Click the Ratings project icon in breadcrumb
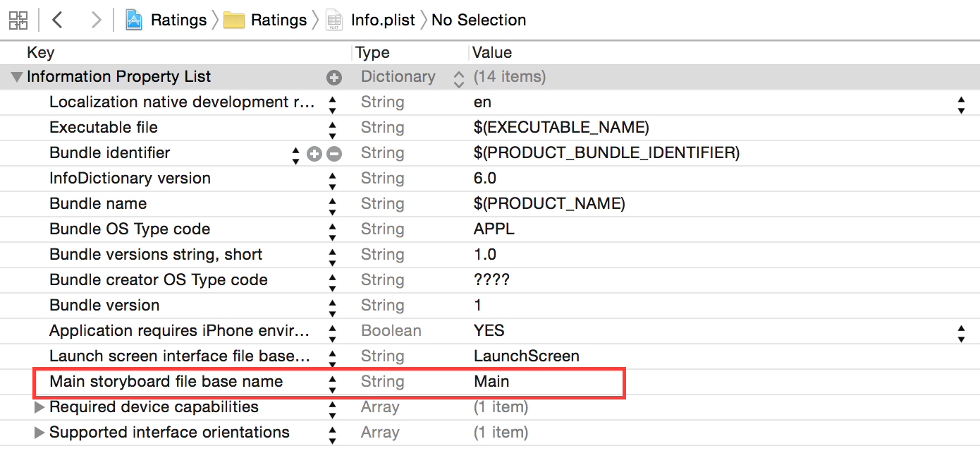This screenshot has width=980, height=463. (135, 20)
